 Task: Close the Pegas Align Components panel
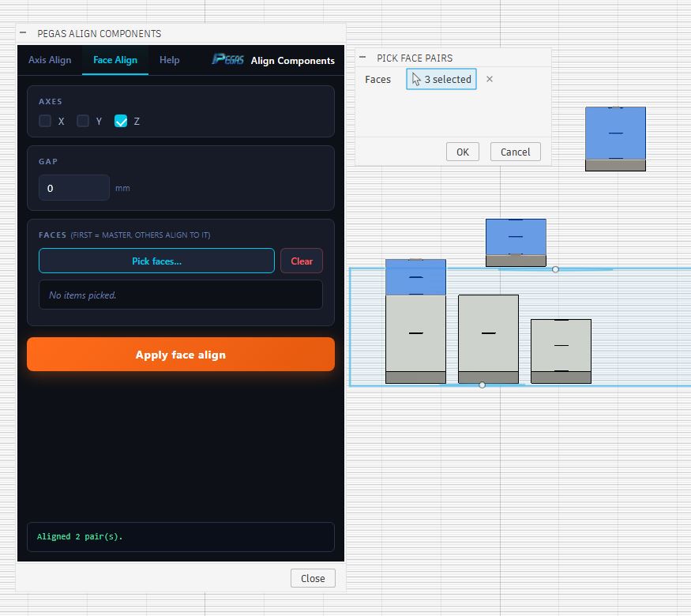point(313,578)
